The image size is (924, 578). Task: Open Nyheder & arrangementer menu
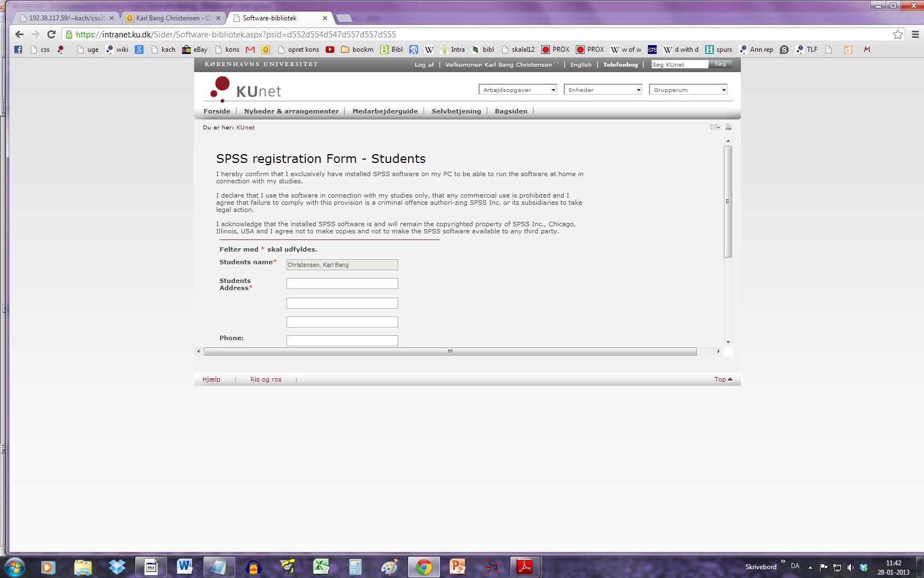pos(291,111)
